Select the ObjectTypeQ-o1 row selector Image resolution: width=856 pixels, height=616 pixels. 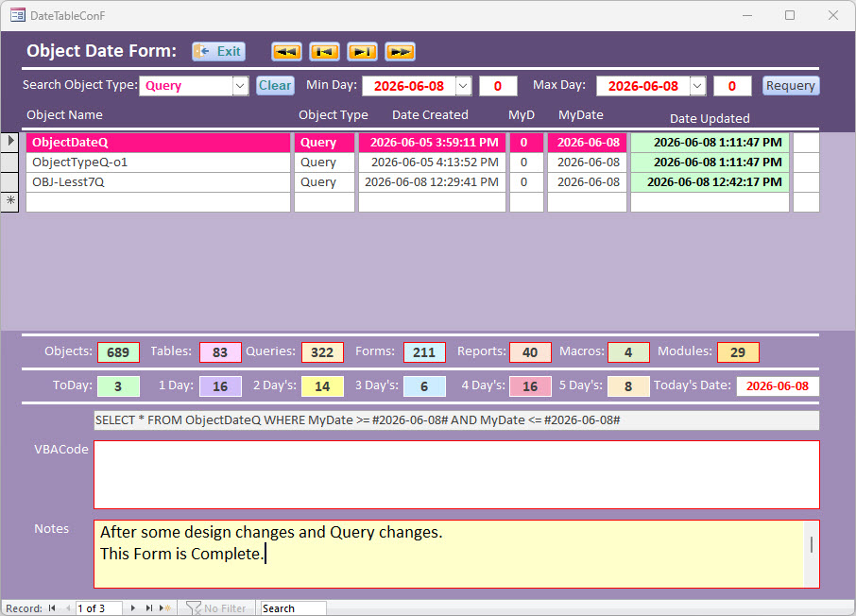point(9,163)
